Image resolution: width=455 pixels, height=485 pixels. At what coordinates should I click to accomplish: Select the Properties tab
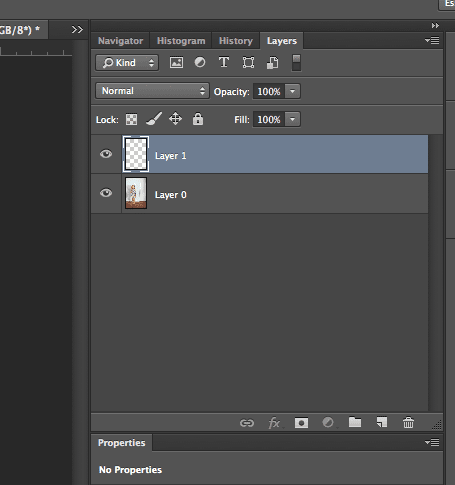point(122,443)
